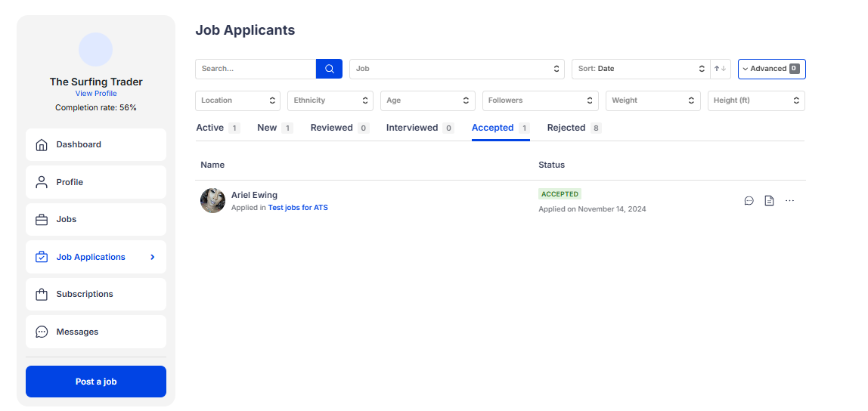Open chat with Ariel Ewing icon
This screenshot has width=868, height=411.
point(749,201)
